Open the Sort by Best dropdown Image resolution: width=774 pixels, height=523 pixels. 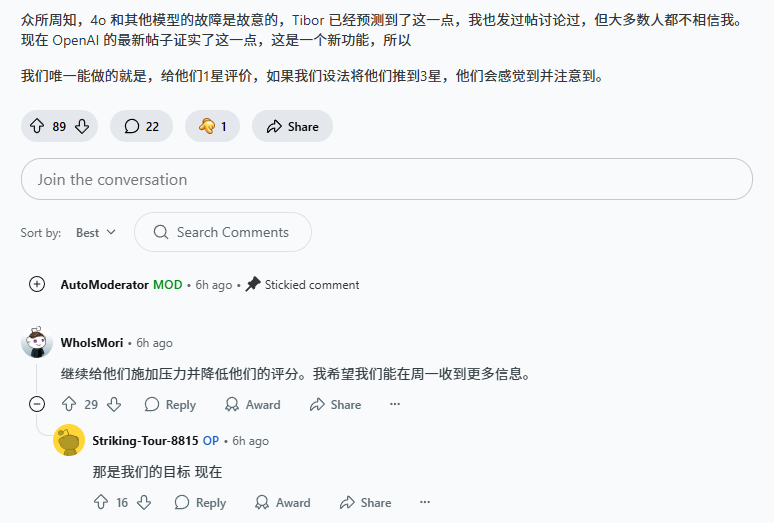click(96, 232)
